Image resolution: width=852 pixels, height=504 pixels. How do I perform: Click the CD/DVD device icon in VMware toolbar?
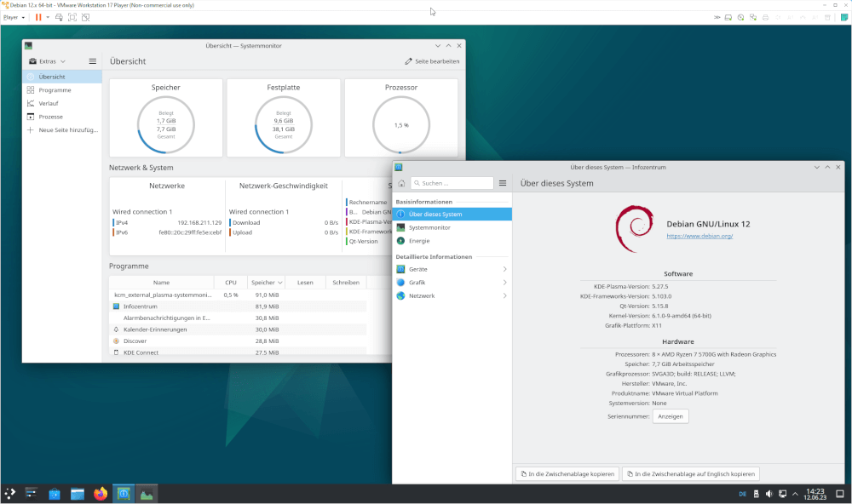click(x=740, y=17)
